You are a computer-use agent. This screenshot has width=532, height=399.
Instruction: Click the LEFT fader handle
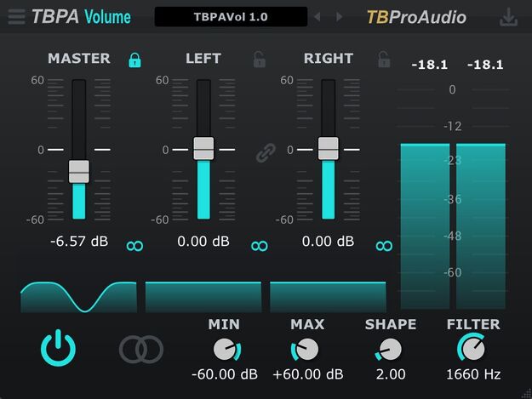tap(203, 149)
